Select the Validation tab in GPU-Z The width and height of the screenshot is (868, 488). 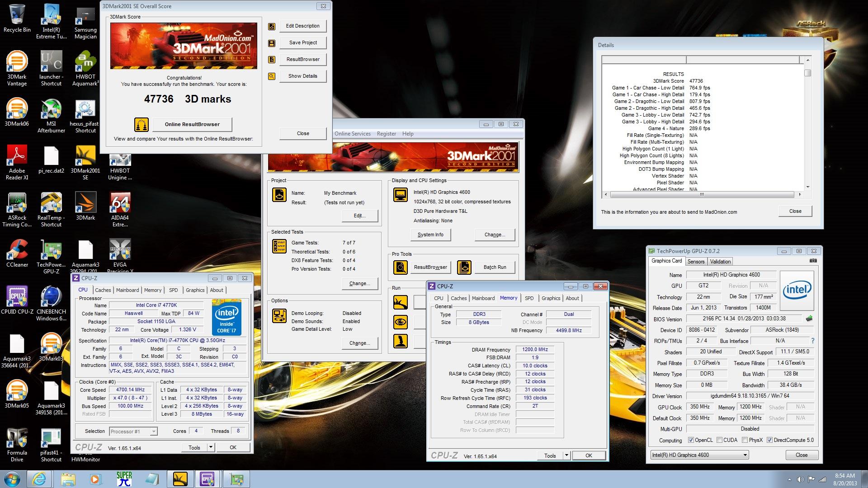(720, 262)
